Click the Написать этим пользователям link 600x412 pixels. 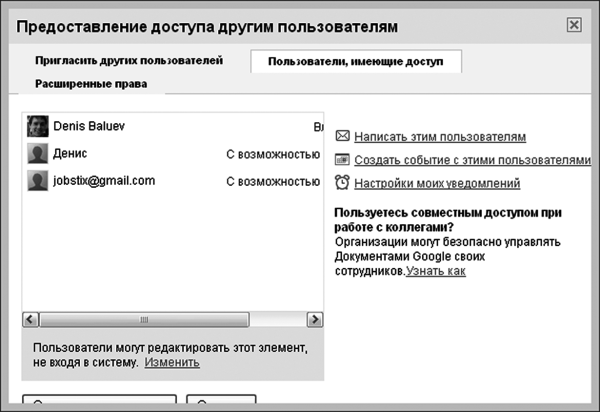pos(439,136)
